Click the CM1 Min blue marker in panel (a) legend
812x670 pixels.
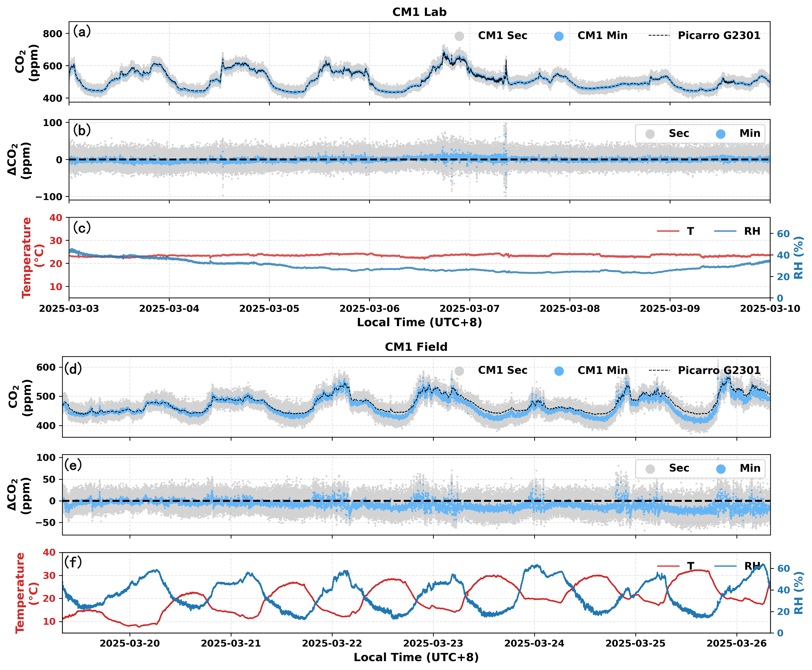[x=559, y=36]
